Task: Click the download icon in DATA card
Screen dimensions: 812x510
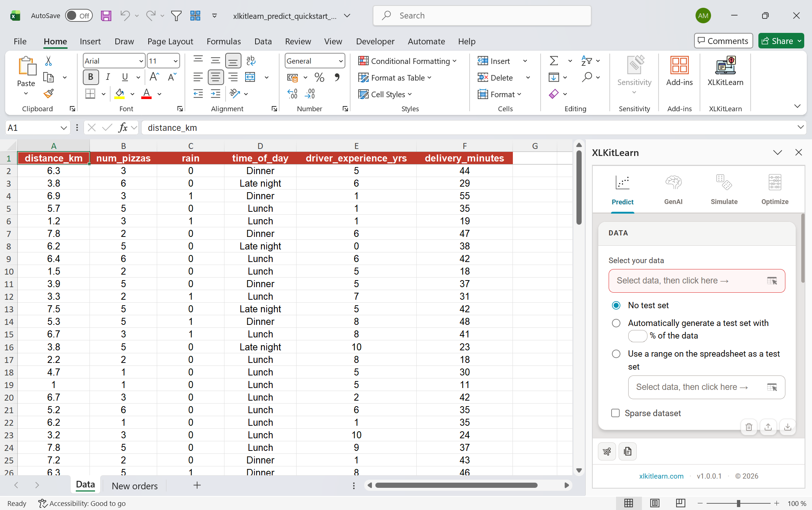Action: 788,427
